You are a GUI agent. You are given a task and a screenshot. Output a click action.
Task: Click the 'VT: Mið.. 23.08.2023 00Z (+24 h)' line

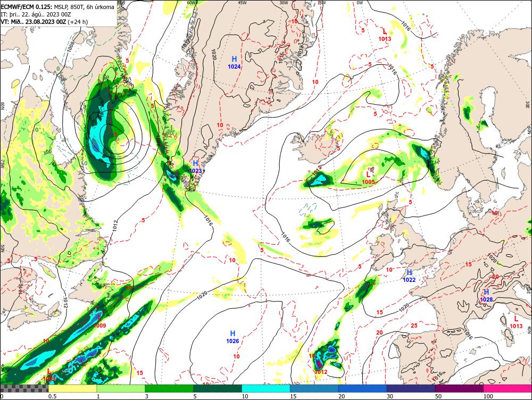tap(44, 22)
